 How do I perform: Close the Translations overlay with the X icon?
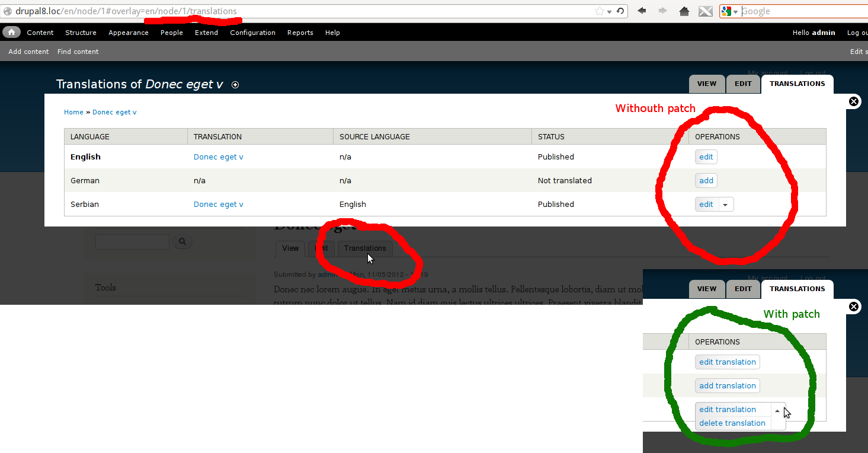click(854, 101)
